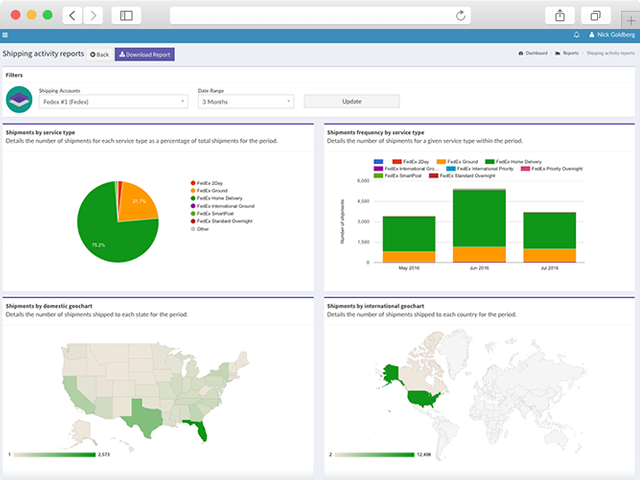Viewport: 640px width, 480px height.
Task: Go to Dashboard breadcrumb
Action: click(533, 53)
